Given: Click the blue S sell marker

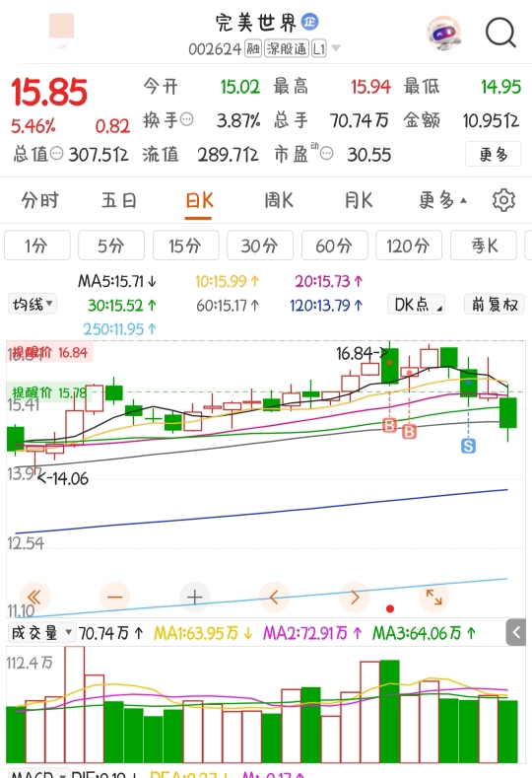Looking at the screenshot, I should point(468,446).
